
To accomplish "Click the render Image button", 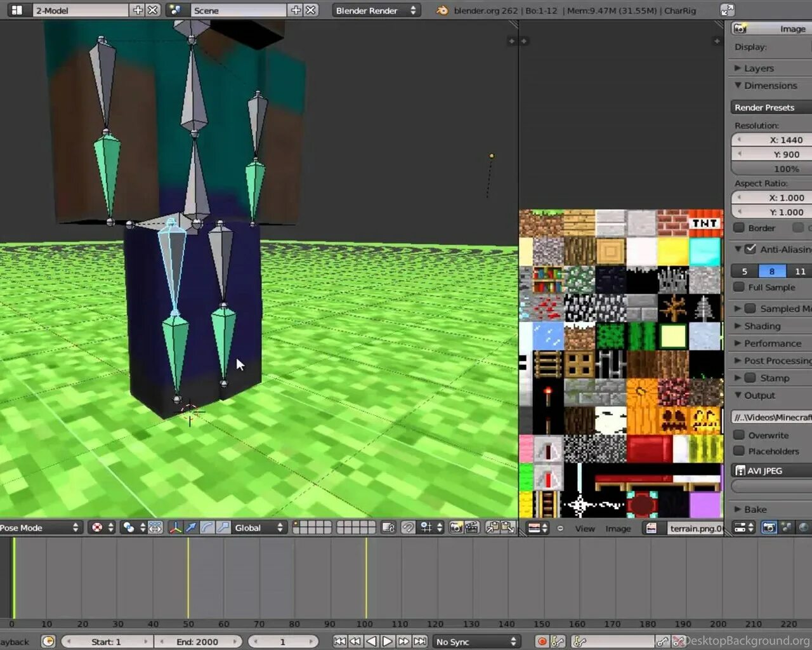I will (771, 29).
